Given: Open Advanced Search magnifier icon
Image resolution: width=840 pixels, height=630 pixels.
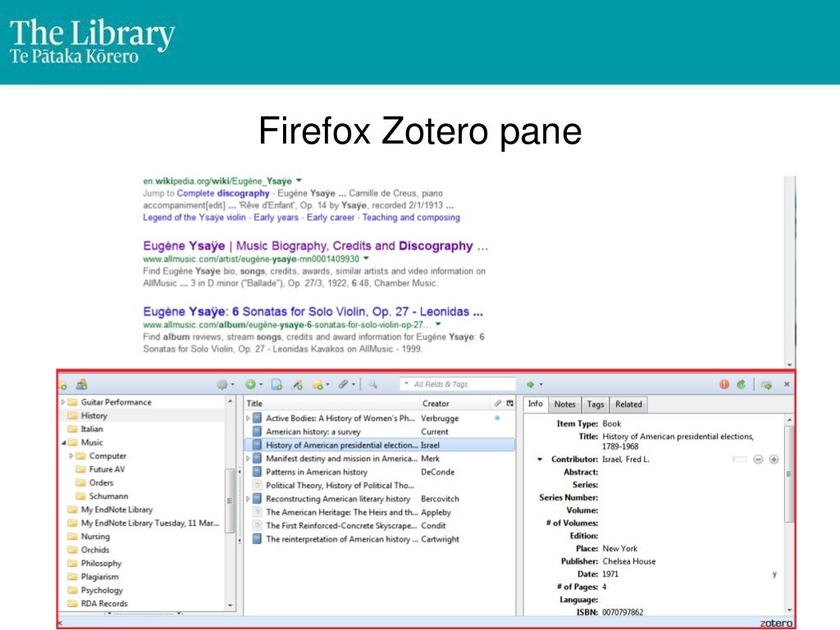Looking at the screenshot, I should 373,384.
